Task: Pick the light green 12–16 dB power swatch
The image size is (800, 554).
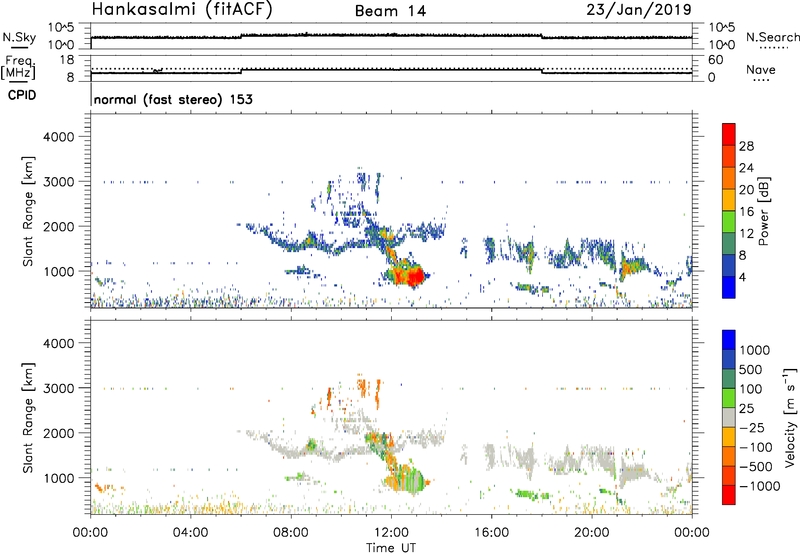Action: 729,223
